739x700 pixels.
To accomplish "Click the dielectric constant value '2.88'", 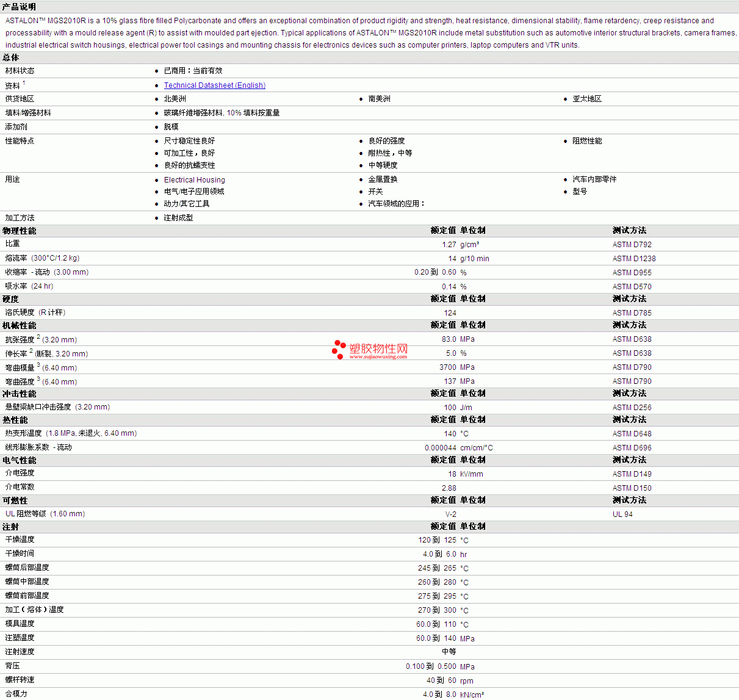I will [449, 488].
